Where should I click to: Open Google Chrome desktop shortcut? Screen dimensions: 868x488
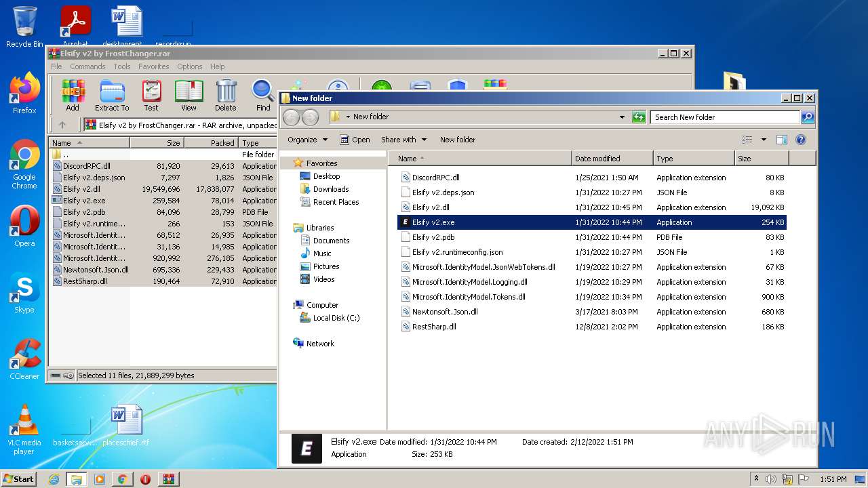point(24,165)
